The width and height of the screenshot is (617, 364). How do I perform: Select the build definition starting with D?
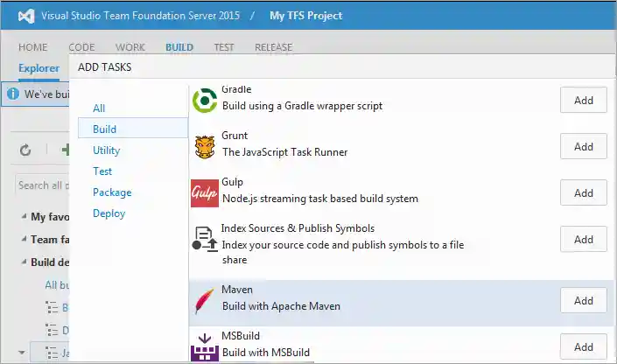tap(57, 330)
